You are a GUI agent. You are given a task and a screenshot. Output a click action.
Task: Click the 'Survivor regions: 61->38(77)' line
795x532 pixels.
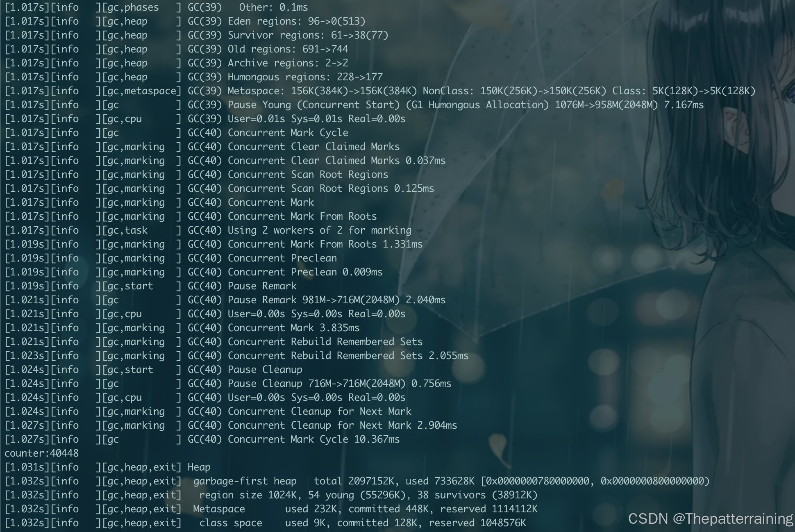pyautogui.click(x=308, y=35)
